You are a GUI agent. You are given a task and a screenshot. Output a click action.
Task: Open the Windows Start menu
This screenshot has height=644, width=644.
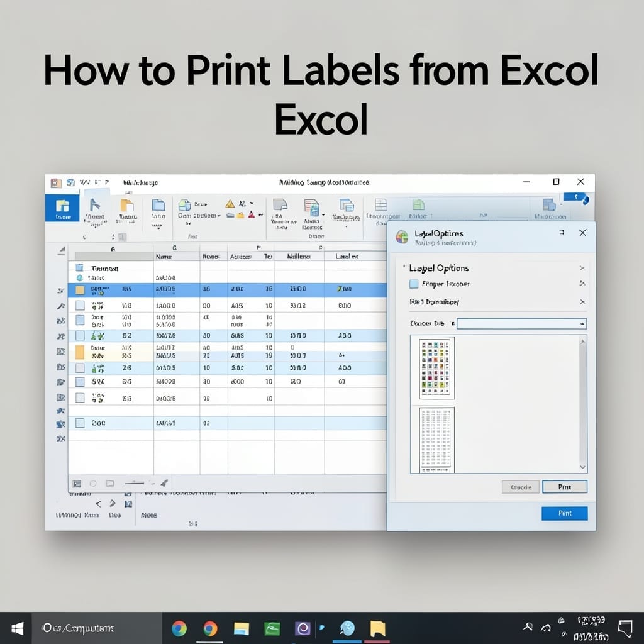[x=17, y=628]
